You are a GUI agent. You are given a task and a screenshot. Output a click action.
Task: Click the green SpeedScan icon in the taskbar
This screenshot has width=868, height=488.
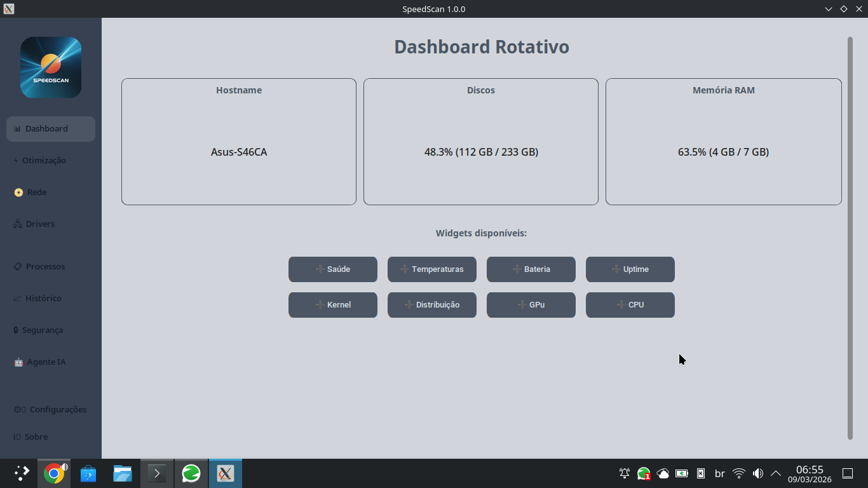coord(191,473)
